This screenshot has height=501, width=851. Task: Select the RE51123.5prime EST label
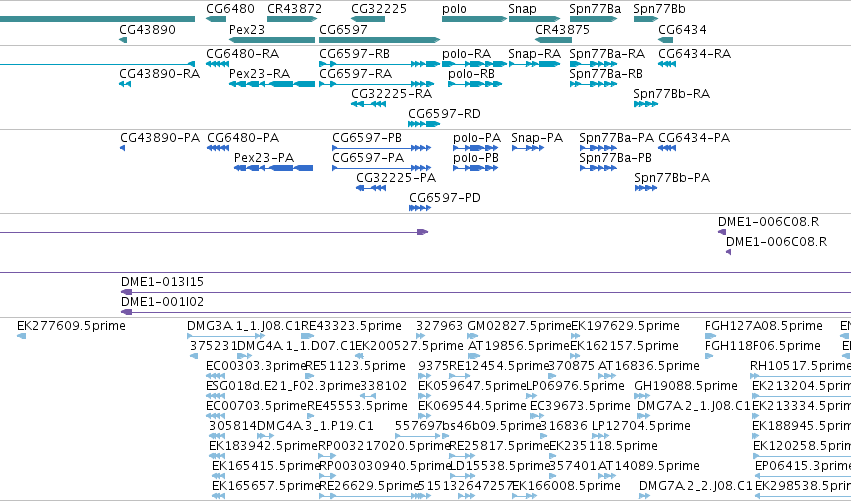tap(355, 366)
